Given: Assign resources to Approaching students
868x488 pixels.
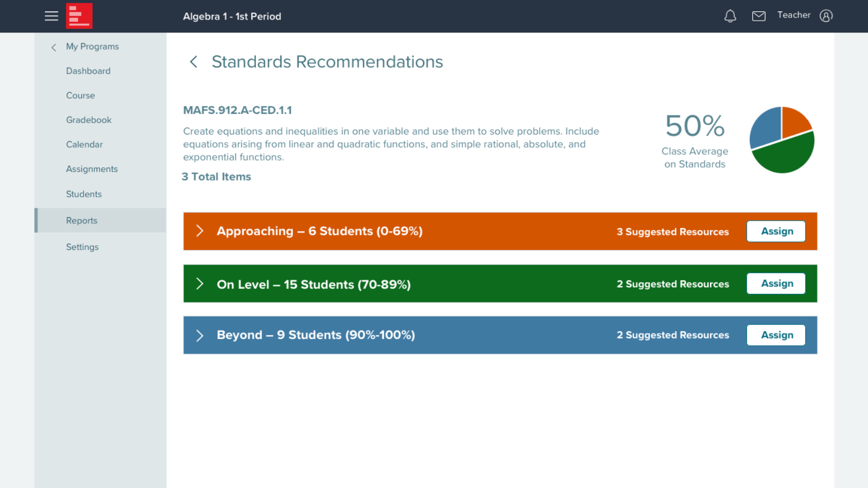Looking at the screenshot, I should (776, 232).
